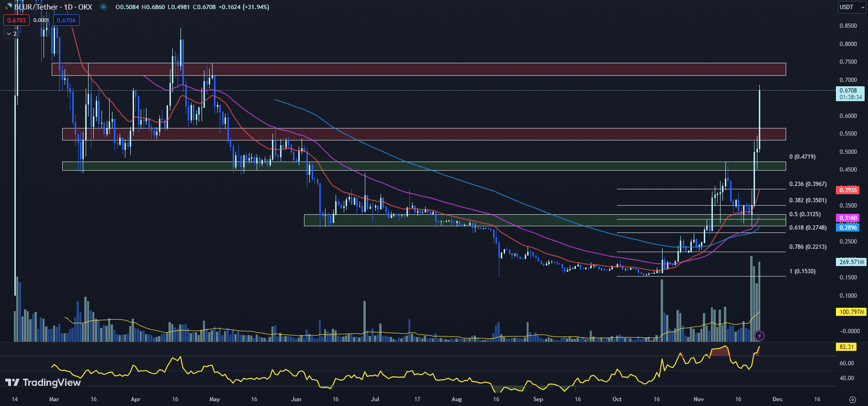Open the USDT currency dropdown
868x406 pixels.
(x=852, y=7)
